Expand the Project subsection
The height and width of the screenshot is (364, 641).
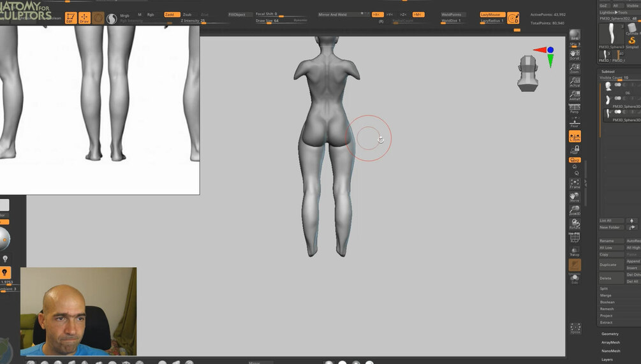click(x=606, y=316)
